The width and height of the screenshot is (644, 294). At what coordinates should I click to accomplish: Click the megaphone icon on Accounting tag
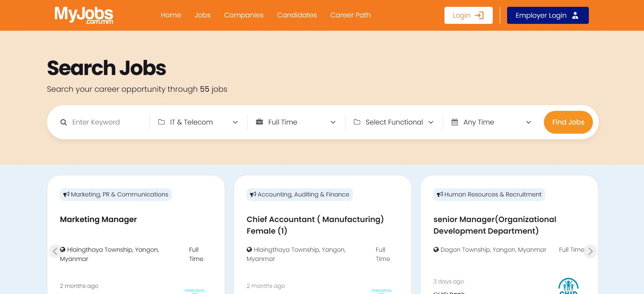tap(253, 194)
